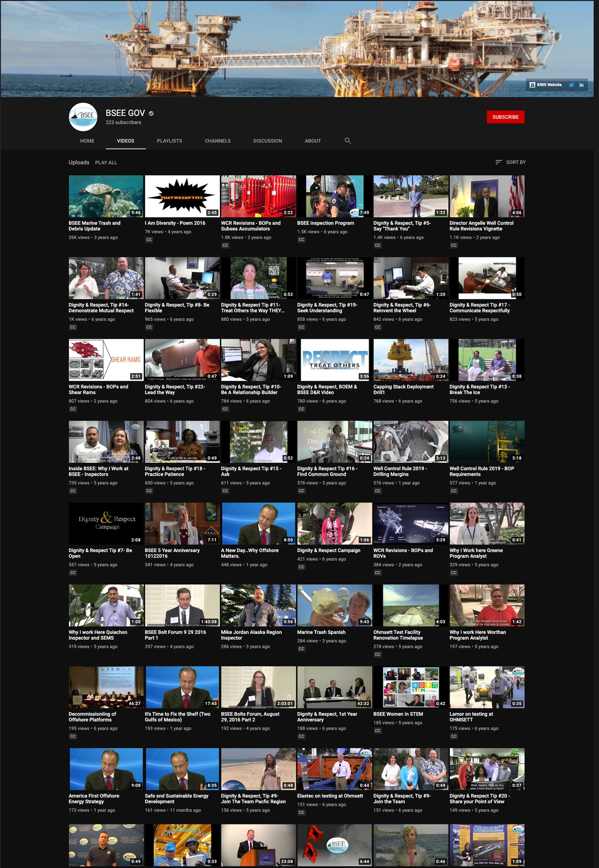Subscribe to BSEE GOV channel

click(505, 117)
